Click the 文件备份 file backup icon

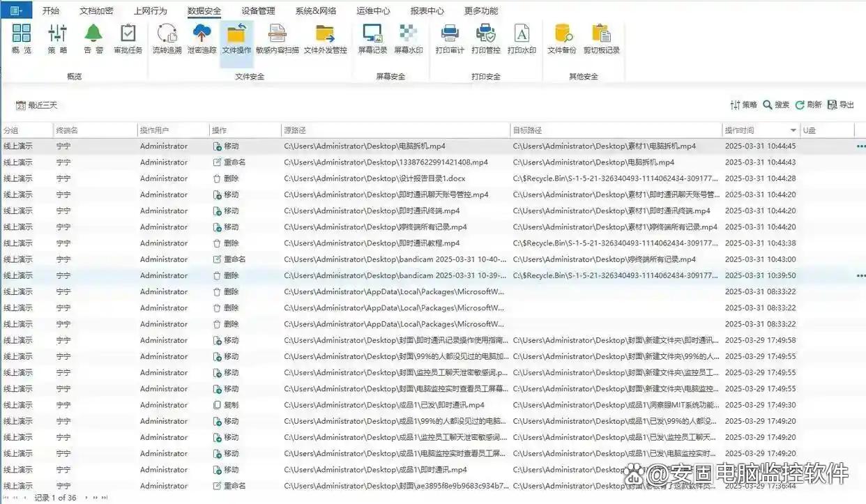point(561,38)
